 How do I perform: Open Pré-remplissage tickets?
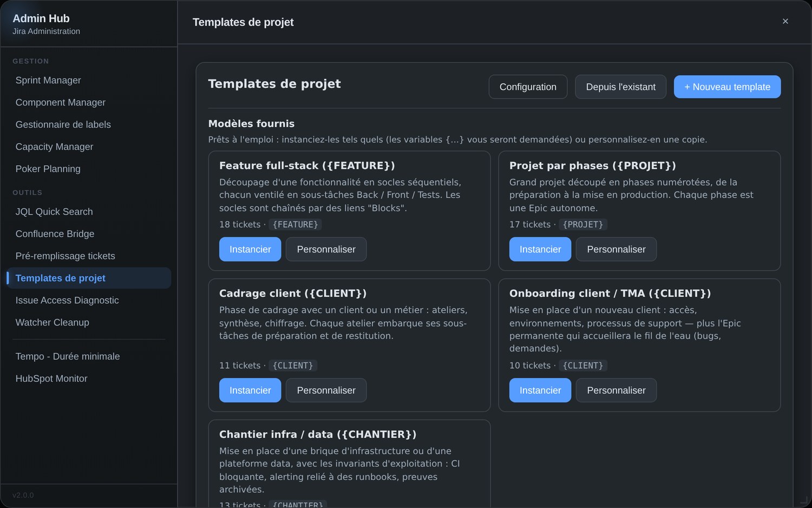pos(89,256)
